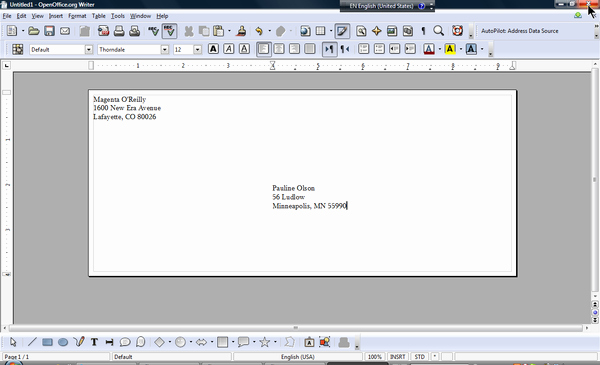Select the Rectangle drawing tool

pos(47,342)
